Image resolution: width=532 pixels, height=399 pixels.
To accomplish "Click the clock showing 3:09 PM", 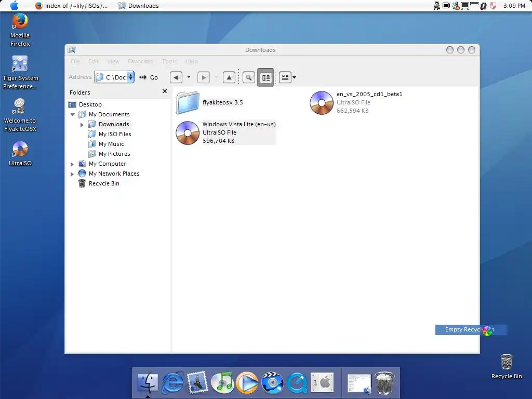I will 514,6.
